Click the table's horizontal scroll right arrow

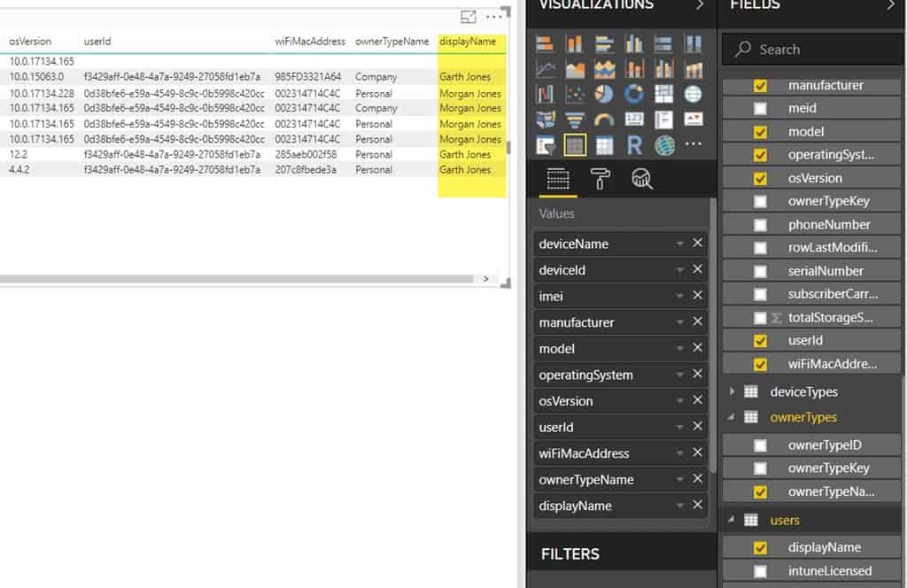(x=486, y=279)
